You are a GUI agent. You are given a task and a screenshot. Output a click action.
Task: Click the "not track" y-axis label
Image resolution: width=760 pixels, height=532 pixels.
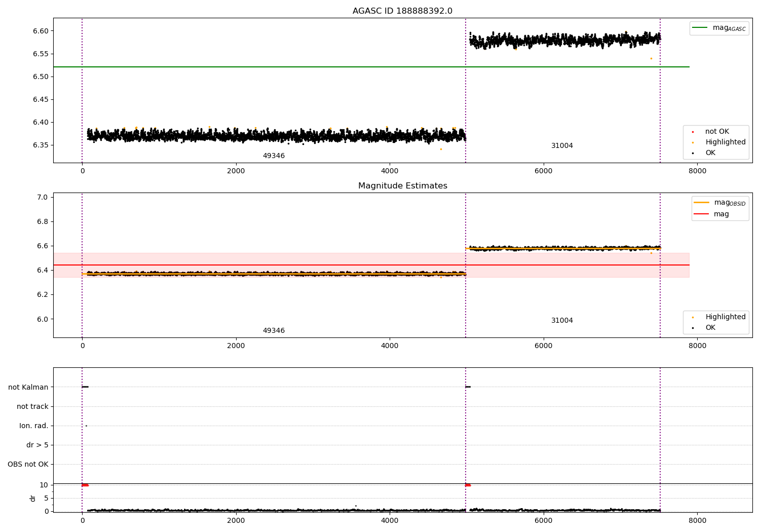point(32,406)
